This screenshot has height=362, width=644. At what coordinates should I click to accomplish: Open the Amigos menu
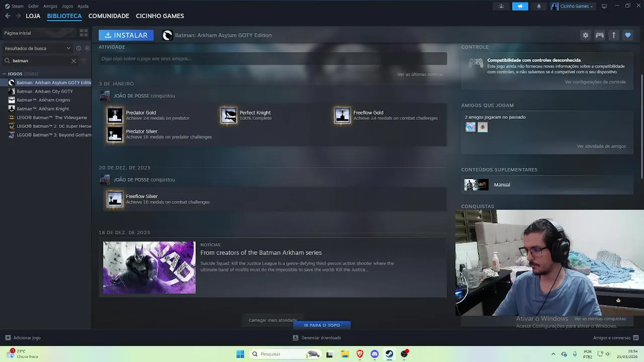point(50,6)
